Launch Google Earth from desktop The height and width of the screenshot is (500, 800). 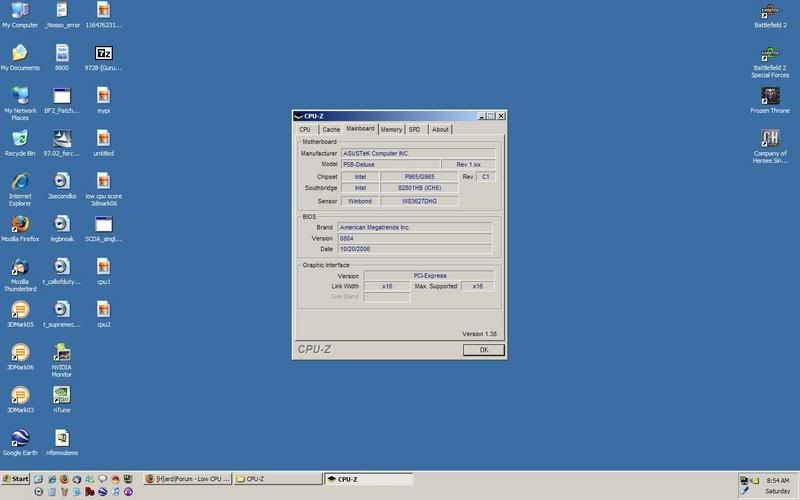(20, 443)
